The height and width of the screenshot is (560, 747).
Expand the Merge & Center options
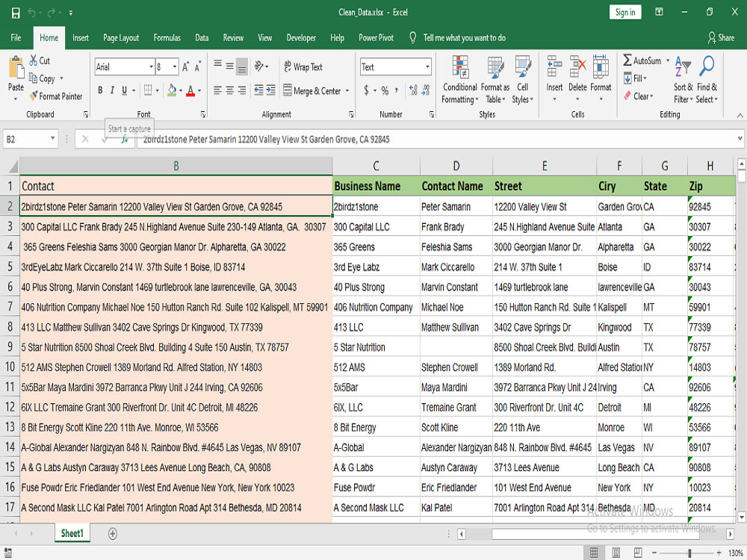[345, 90]
